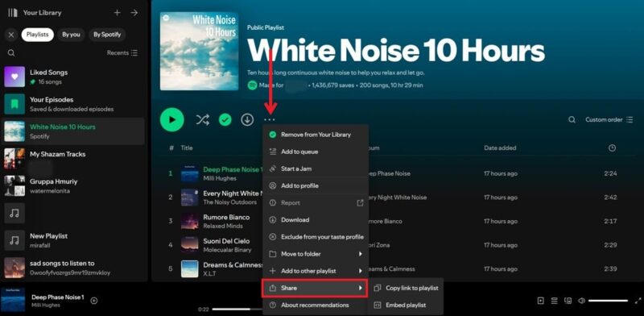Choose Add to profile
The image size is (644, 316).
(x=316, y=186)
